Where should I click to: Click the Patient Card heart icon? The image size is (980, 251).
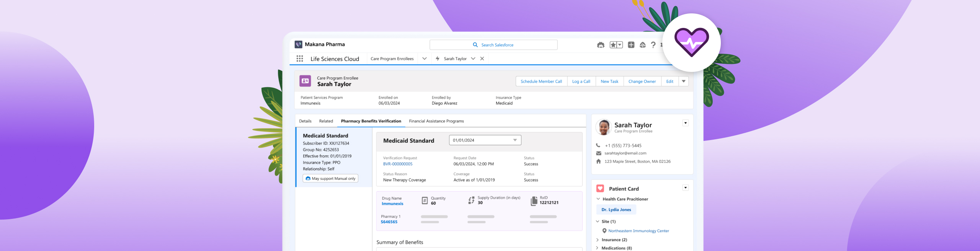(x=600, y=189)
